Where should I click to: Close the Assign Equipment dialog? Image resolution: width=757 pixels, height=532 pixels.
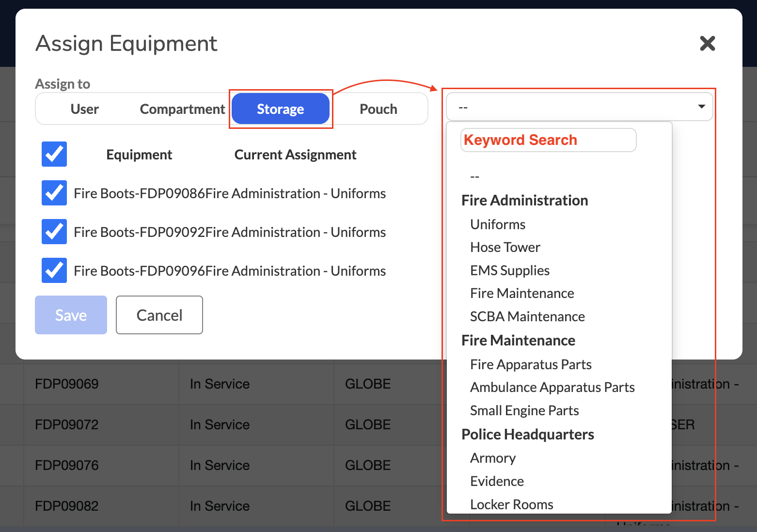pos(708,44)
